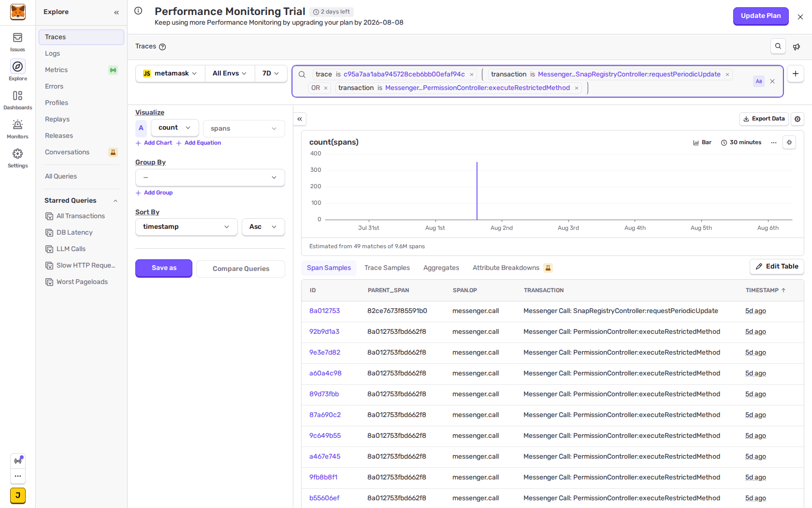Open the timestamp sort field dropdown

tap(187, 227)
